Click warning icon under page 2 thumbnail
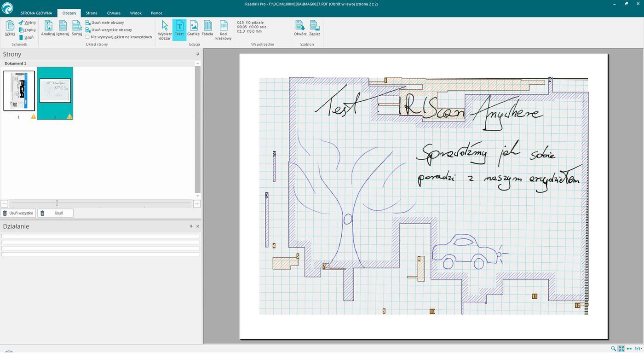The height and width of the screenshot is (353, 644). click(x=70, y=117)
